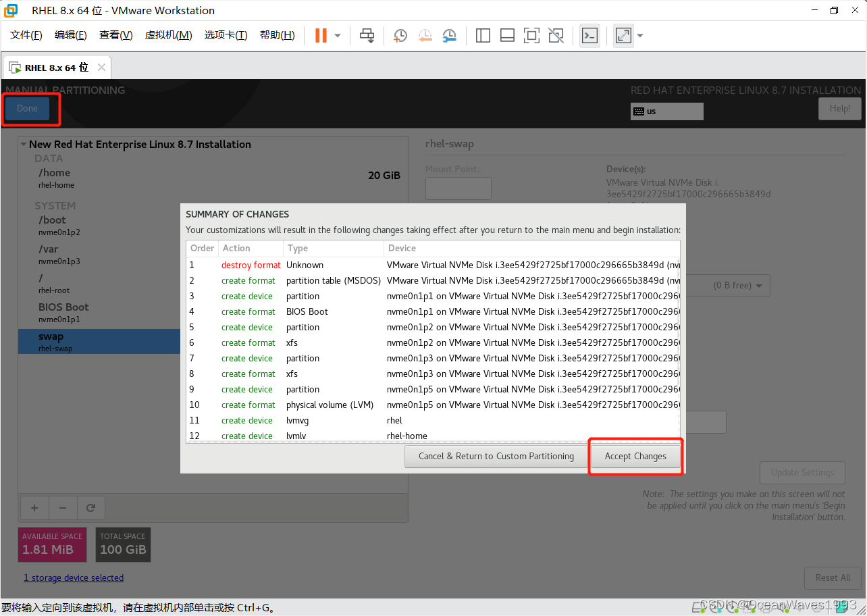867x616 pixels.
Task: Click the stretch guest display icon
Action: (623, 35)
